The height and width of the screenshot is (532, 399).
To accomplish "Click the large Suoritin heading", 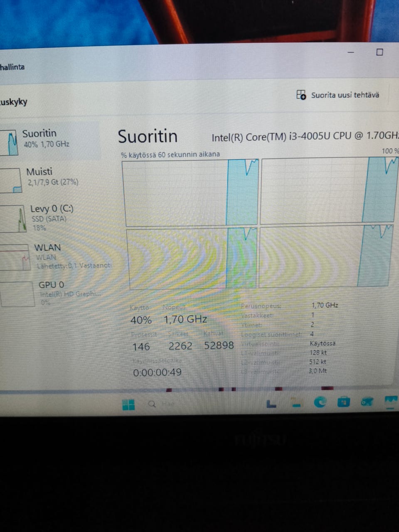I will (148, 136).
